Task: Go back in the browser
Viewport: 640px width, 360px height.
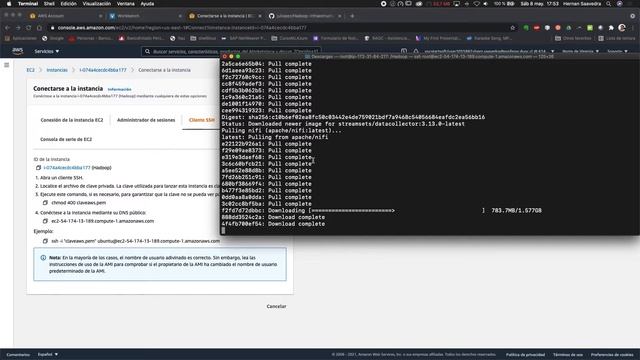Action: pos(7,28)
